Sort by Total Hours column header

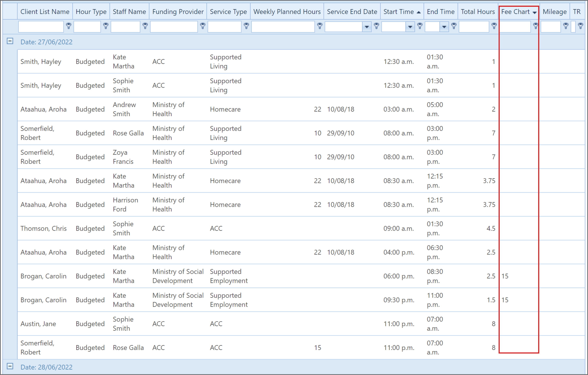coord(478,11)
